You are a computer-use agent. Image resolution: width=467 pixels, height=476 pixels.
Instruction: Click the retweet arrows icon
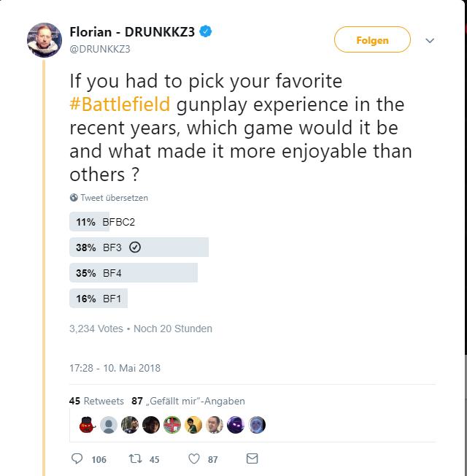(134, 459)
